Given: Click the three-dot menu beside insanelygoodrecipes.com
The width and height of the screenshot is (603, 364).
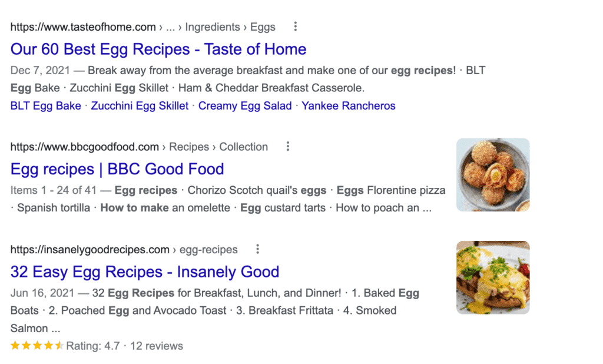Looking at the screenshot, I should point(257,249).
